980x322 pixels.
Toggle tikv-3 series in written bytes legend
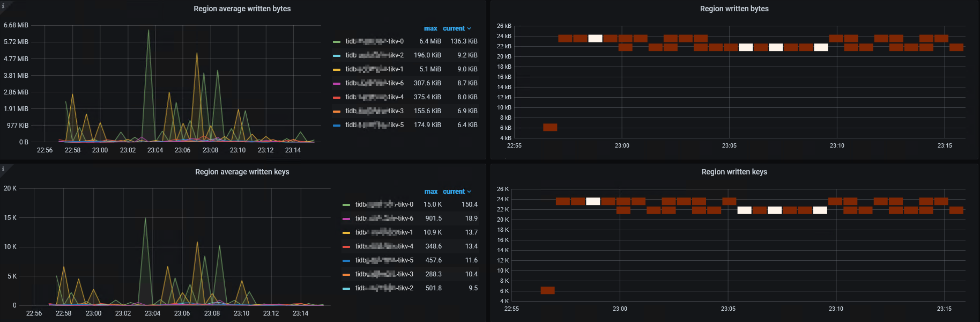[374, 111]
